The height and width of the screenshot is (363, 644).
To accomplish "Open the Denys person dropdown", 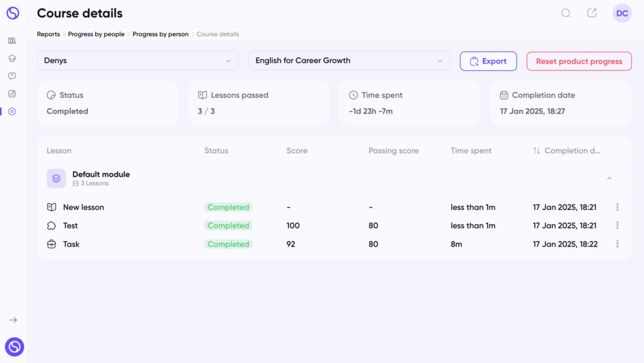I will [x=138, y=61].
